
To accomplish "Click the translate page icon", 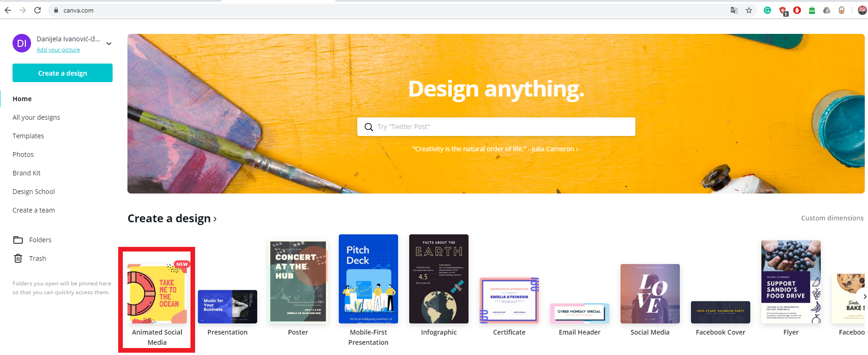I will point(734,10).
